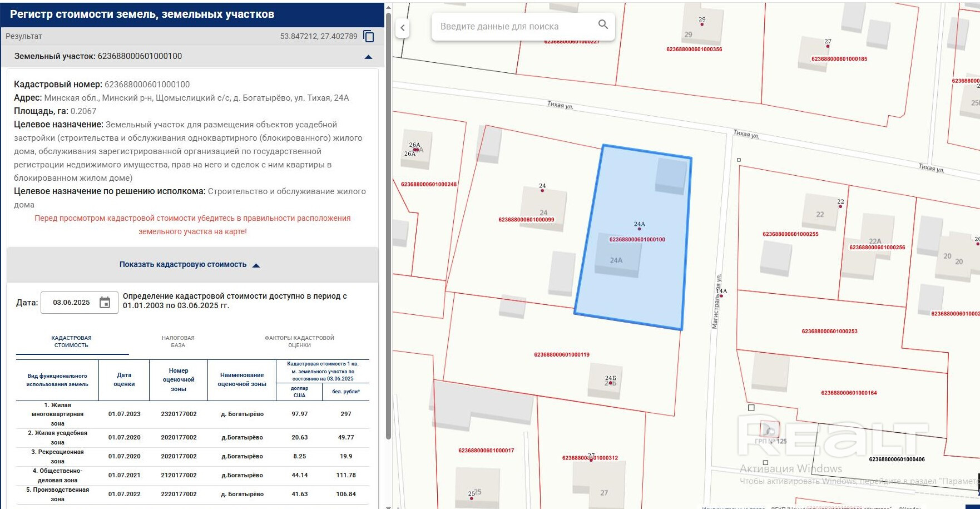Click the 24A building marker on the map
The image size is (980, 509).
(x=639, y=229)
